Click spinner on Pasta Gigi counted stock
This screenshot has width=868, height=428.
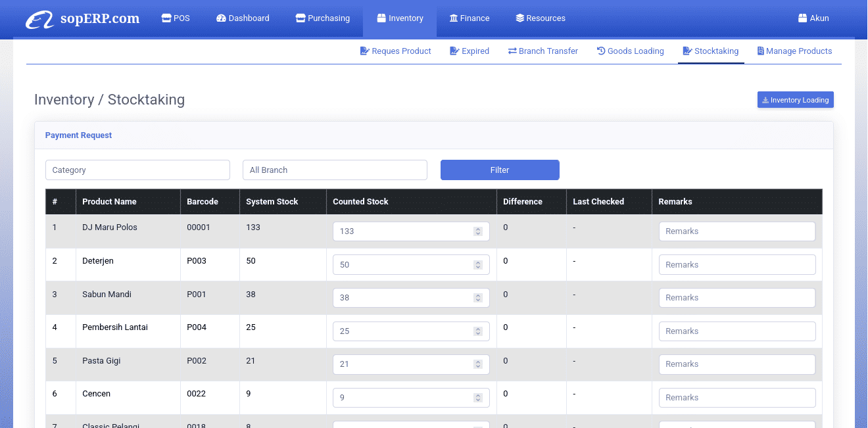click(x=478, y=364)
